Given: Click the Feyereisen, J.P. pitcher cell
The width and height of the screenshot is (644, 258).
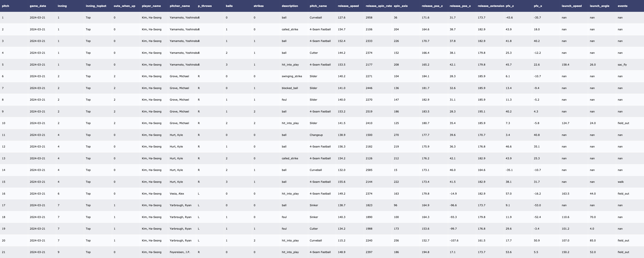Looking at the screenshot, I should tap(180, 252).
